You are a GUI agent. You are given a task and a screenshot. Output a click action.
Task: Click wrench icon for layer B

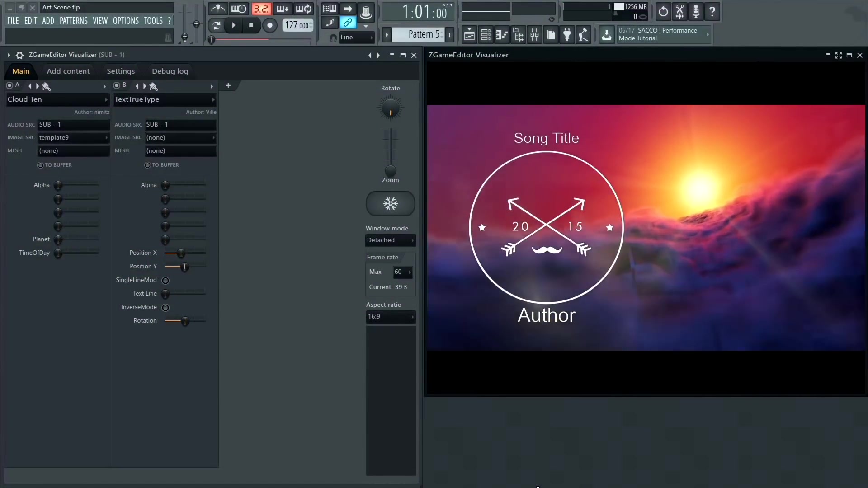pyautogui.click(x=153, y=86)
